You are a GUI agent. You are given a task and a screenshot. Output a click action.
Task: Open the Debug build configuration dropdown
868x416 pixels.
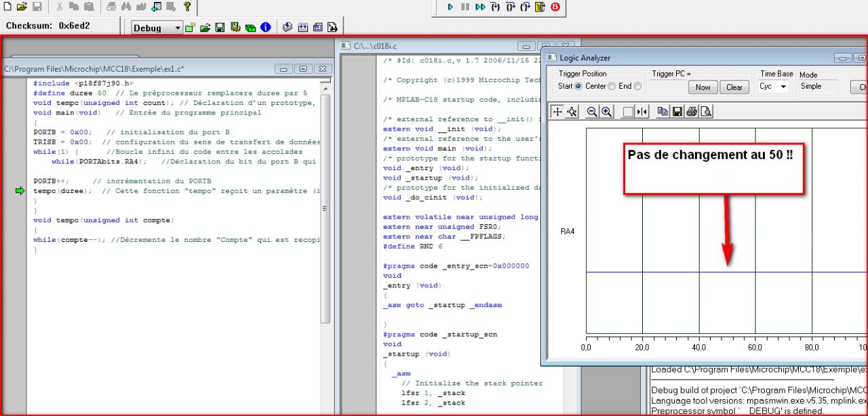(x=178, y=28)
